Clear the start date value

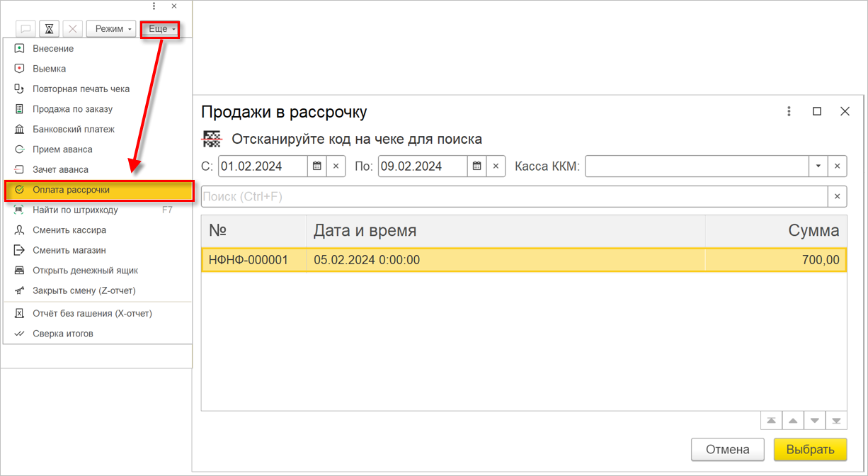click(336, 166)
